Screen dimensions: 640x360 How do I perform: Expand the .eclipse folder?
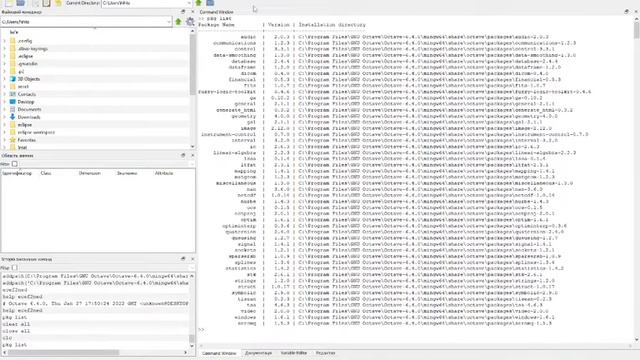tap(4, 56)
